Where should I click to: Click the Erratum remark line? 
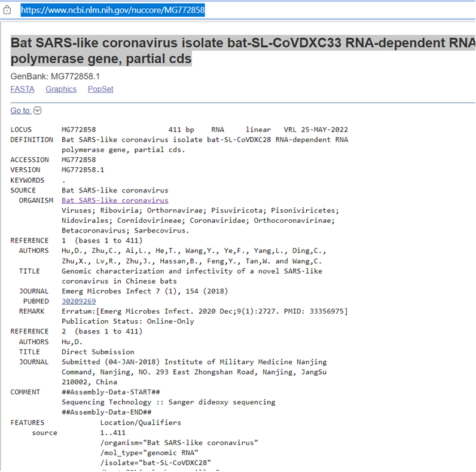coord(205,311)
